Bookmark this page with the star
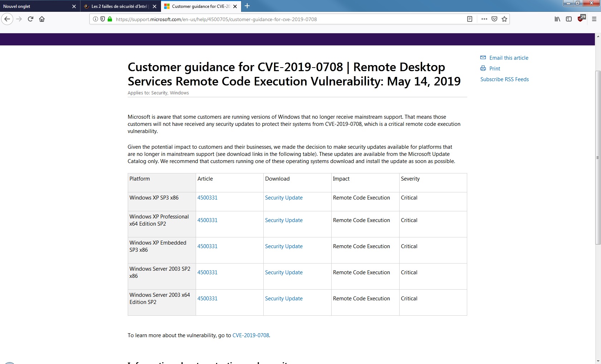Screen dimensions: 601x364 point(504,19)
